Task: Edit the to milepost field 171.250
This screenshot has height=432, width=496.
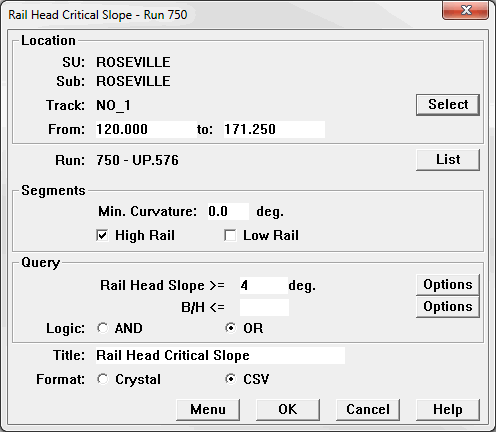Action: click(x=274, y=129)
